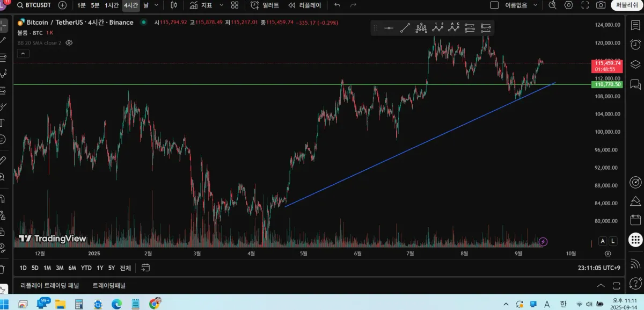The height and width of the screenshot is (310, 644).
Task: Select the last Fibonacci tool icon in toolbar
Action: pos(486,28)
